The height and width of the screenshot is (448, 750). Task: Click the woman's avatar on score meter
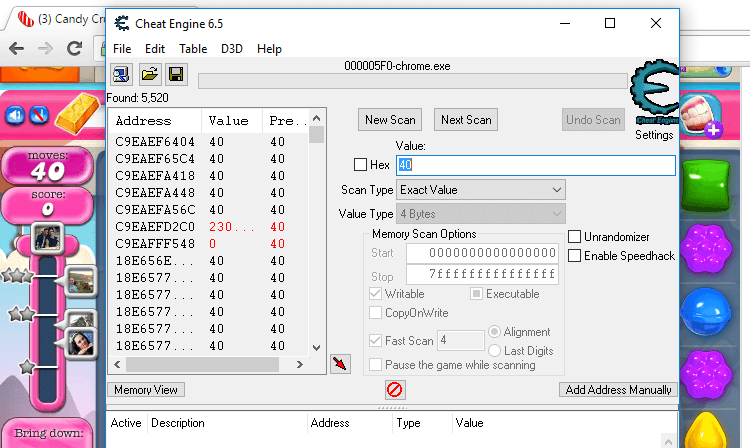tap(80, 343)
